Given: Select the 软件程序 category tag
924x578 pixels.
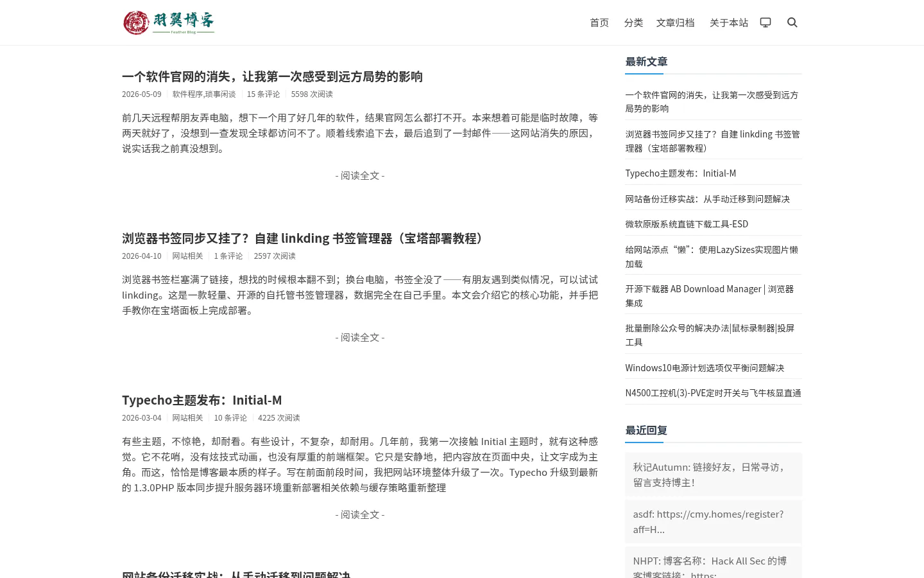Looking at the screenshot, I should (x=187, y=94).
